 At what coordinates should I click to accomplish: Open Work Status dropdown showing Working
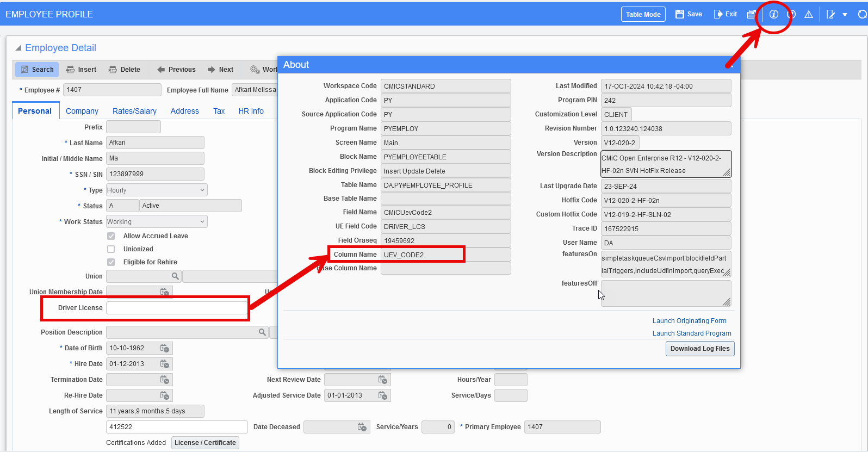point(157,222)
